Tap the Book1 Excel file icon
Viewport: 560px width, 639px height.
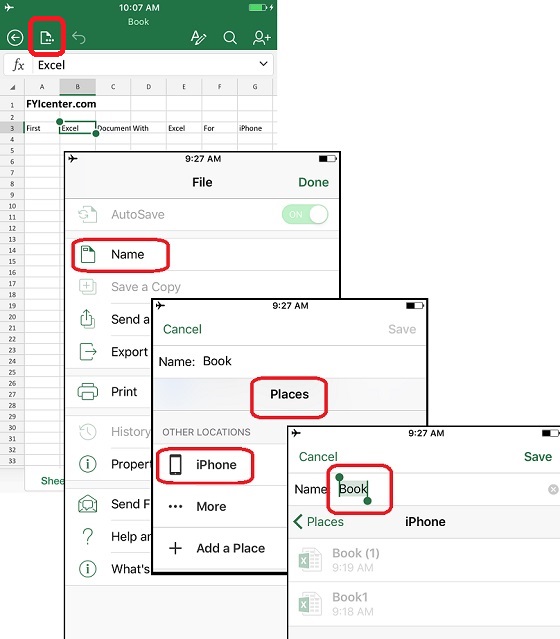pyautogui.click(x=310, y=604)
